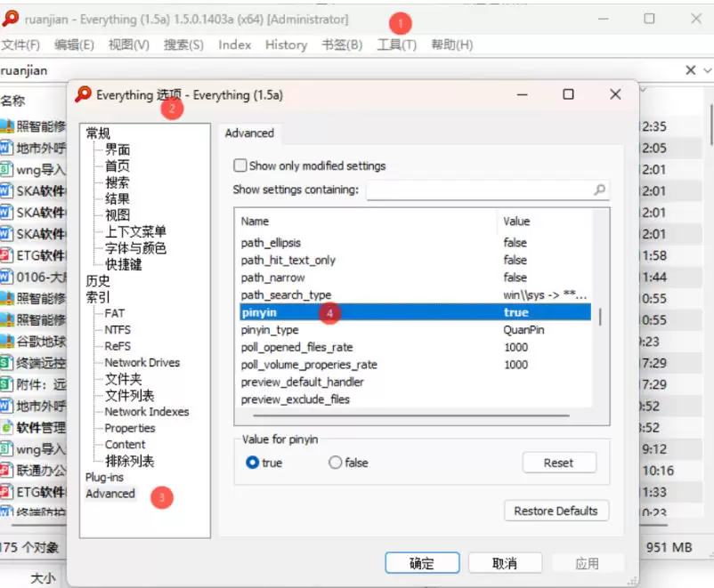Select 搜索 in options tree
Image resolution: width=714 pixels, height=588 pixels.
(x=117, y=182)
